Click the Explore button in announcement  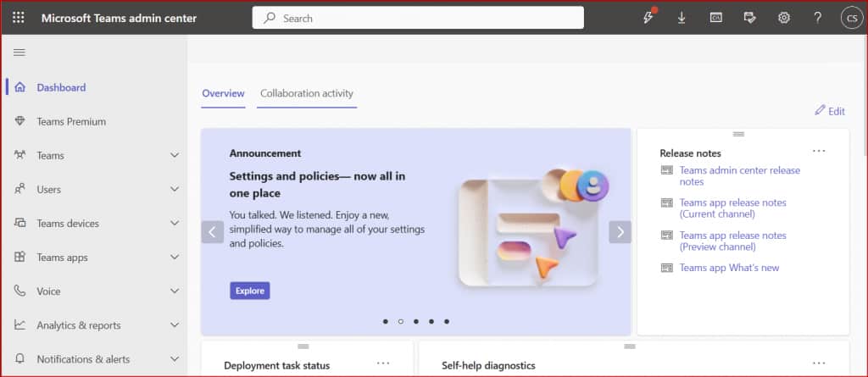tap(250, 291)
